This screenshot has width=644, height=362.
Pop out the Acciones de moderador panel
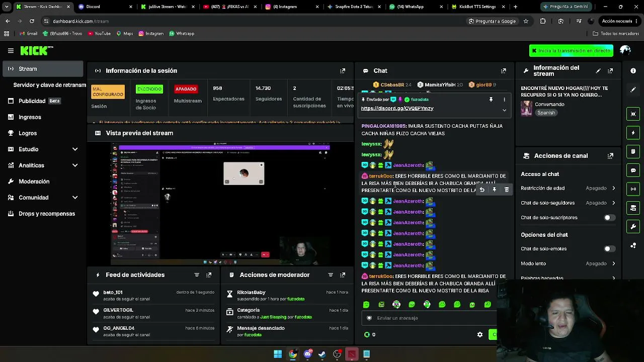pyautogui.click(x=343, y=275)
